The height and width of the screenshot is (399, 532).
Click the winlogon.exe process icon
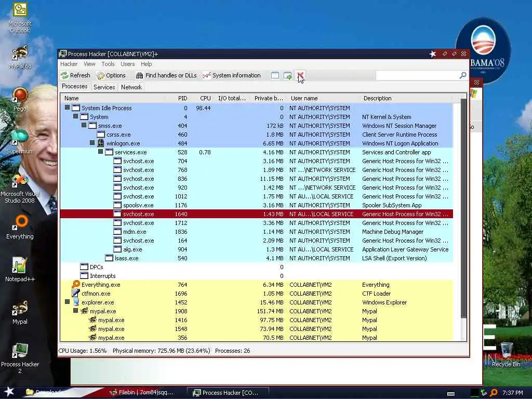101,143
